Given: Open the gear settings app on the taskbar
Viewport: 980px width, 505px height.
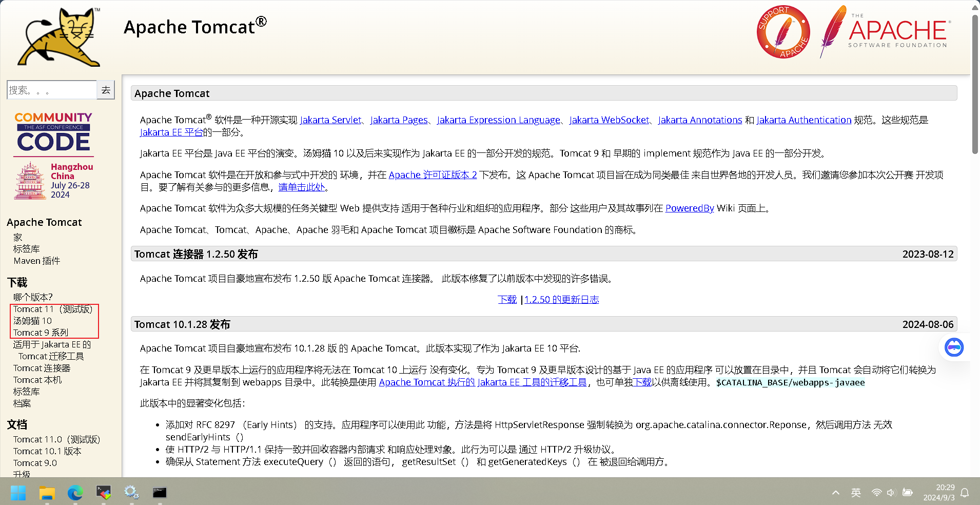Looking at the screenshot, I should click(x=131, y=493).
